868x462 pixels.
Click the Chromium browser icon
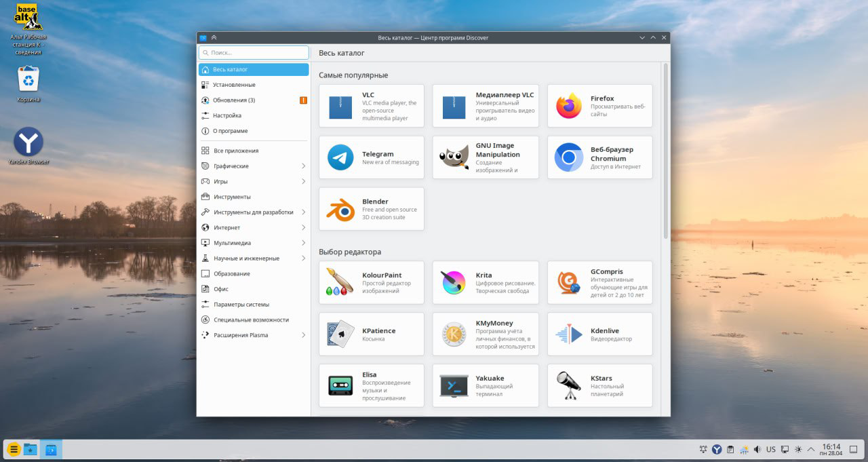[569, 157]
